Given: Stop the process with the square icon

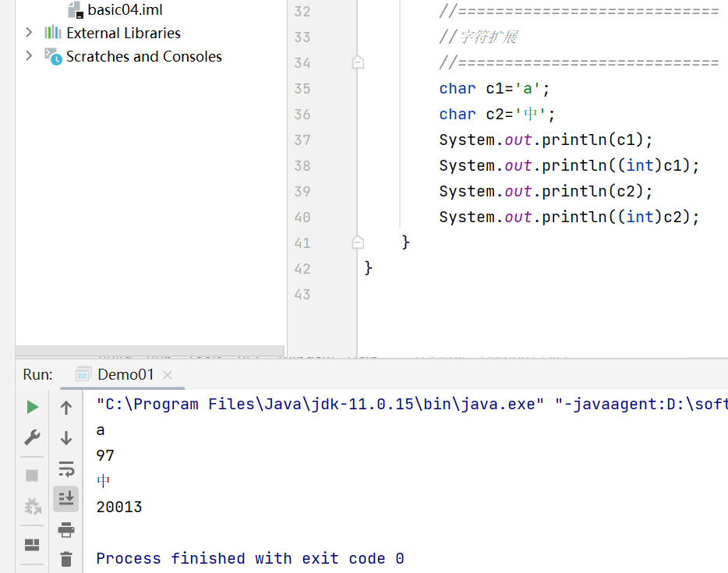Looking at the screenshot, I should point(32,476).
